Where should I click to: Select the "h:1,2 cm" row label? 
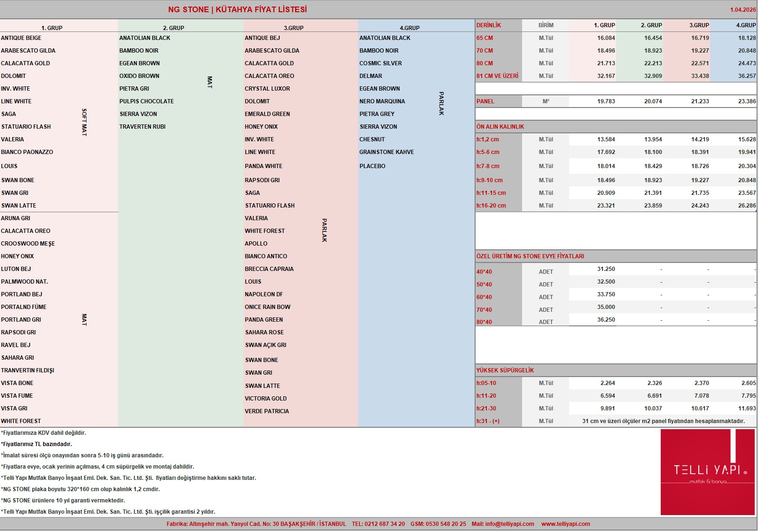tap(488, 139)
